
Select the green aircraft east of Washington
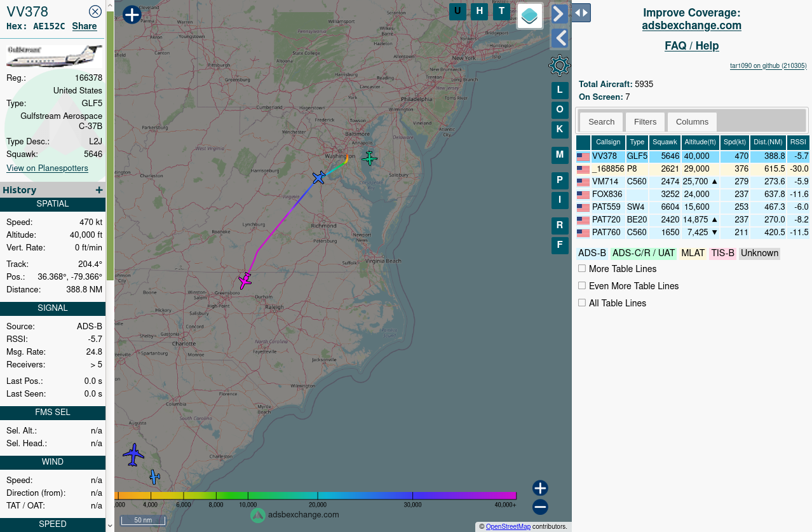click(x=369, y=158)
